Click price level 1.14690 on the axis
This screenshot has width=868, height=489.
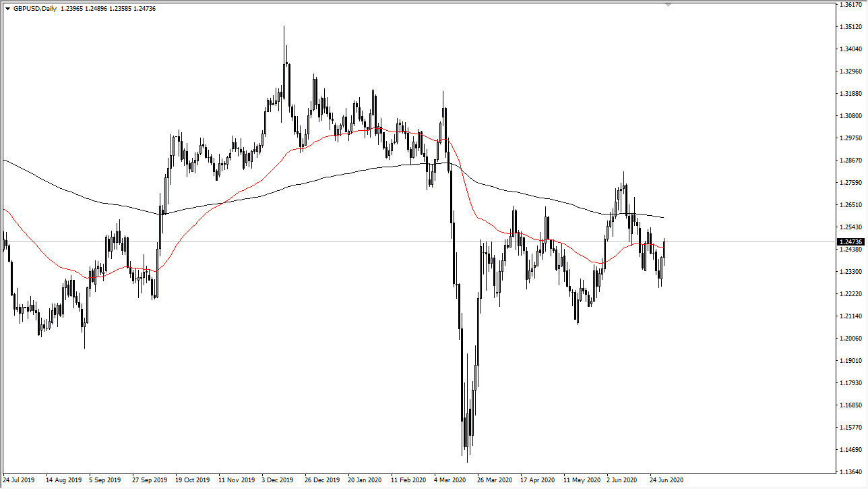(850, 450)
